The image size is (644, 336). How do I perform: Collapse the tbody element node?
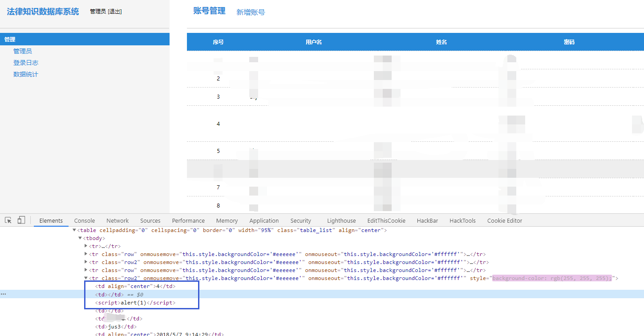[x=80, y=238]
